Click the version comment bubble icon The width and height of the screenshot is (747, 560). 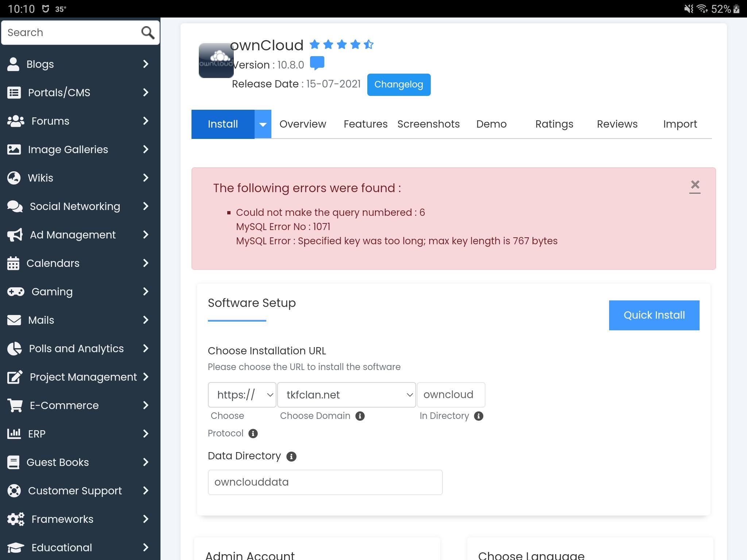coord(317,63)
